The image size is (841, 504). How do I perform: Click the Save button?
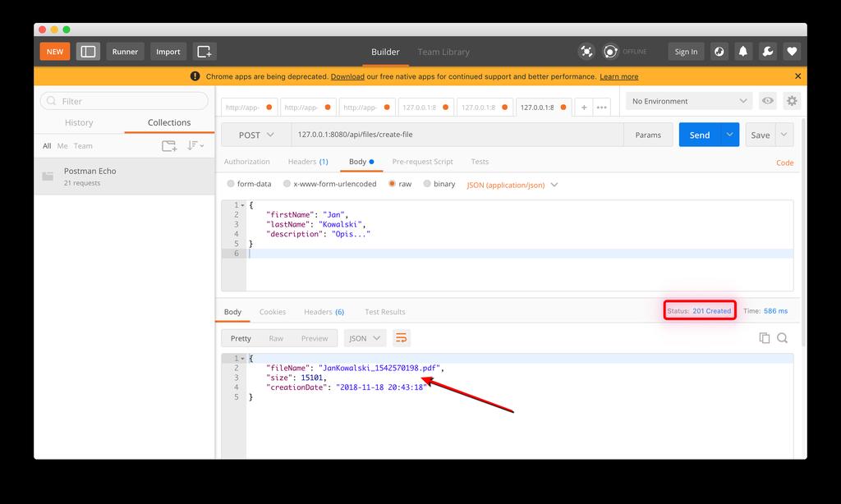[760, 135]
